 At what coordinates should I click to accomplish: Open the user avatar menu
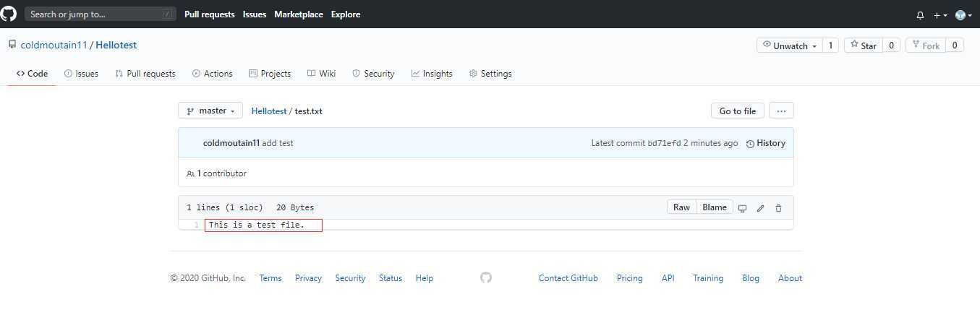(x=963, y=14)
